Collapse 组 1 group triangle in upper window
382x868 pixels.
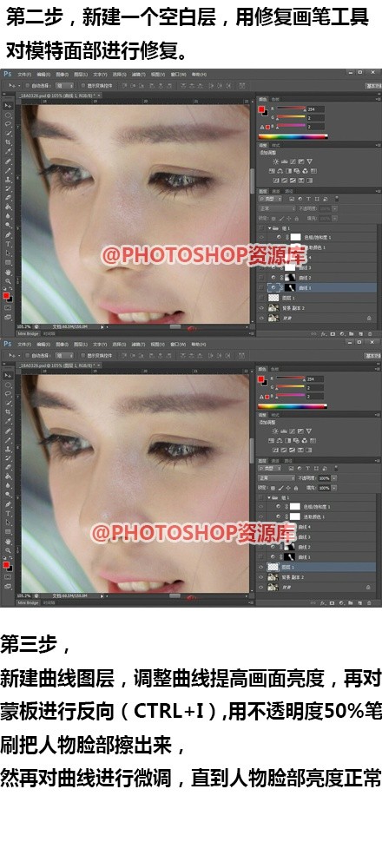(268, 227)
